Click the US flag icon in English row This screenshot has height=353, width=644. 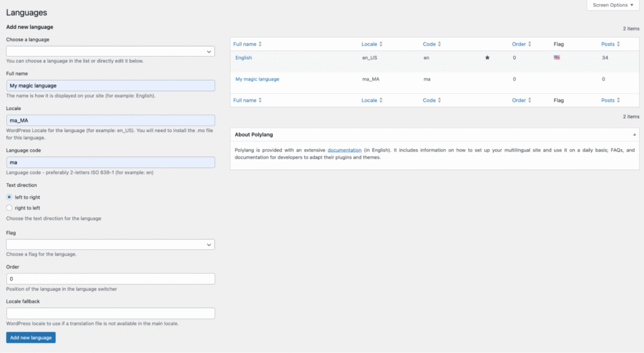557,57
